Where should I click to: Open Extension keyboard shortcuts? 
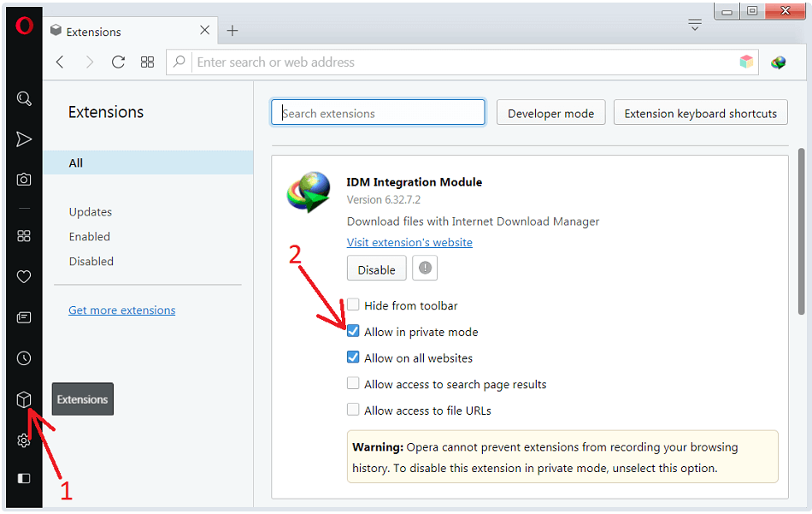click(x=701, y=112)
